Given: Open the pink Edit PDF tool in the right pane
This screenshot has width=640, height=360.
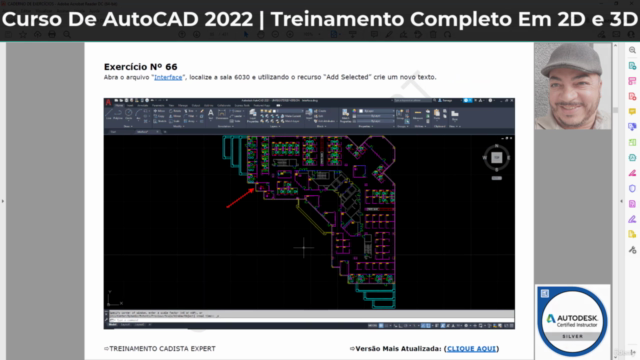Looking at the screenshot, I should pos(632,81).
